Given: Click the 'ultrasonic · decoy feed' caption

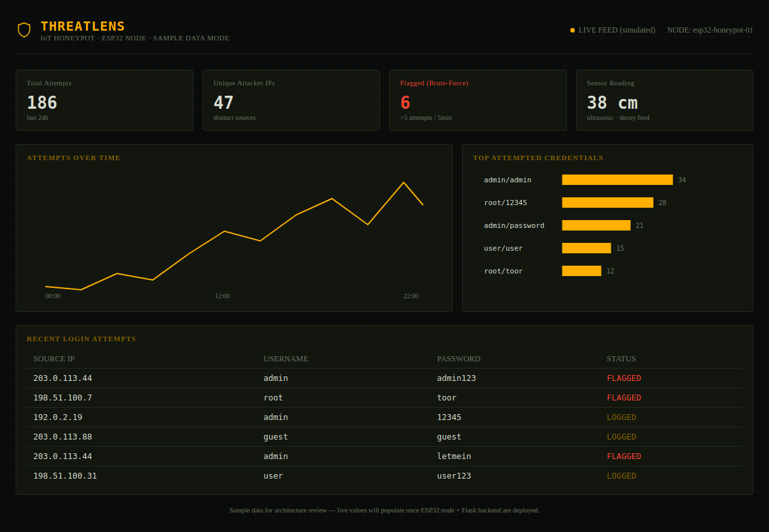Looking at the screenshot, I should [x=618, y=118].
